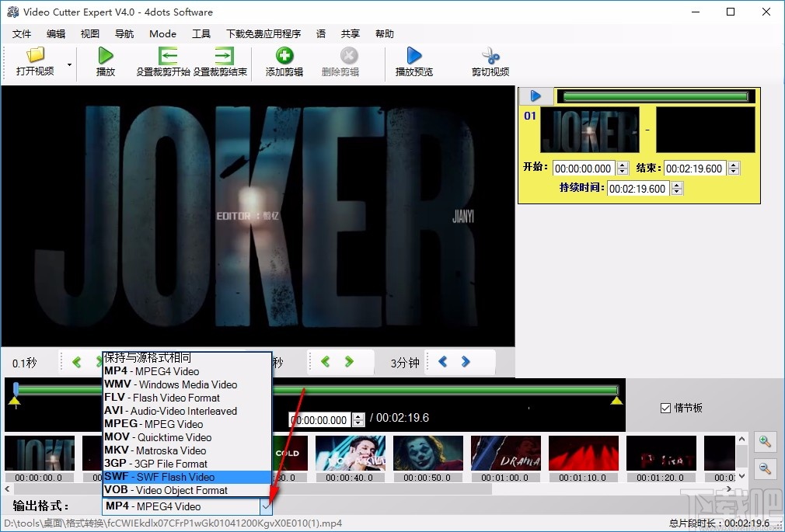Select the 播放 playback icon

105,57
